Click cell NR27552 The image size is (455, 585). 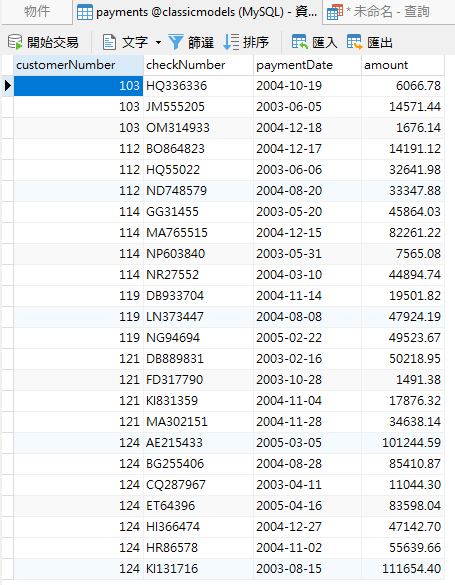[198, 275]
